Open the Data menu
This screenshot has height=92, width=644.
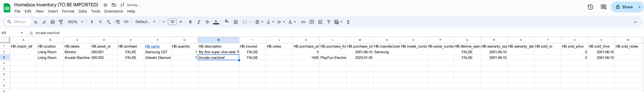[x=83, y=11]
